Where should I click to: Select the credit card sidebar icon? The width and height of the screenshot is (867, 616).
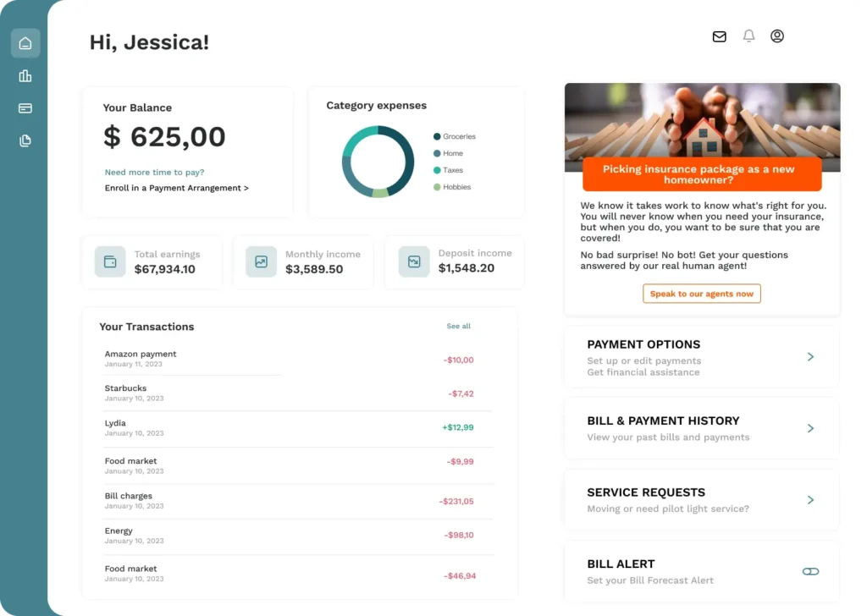click(x=25, y=108)
